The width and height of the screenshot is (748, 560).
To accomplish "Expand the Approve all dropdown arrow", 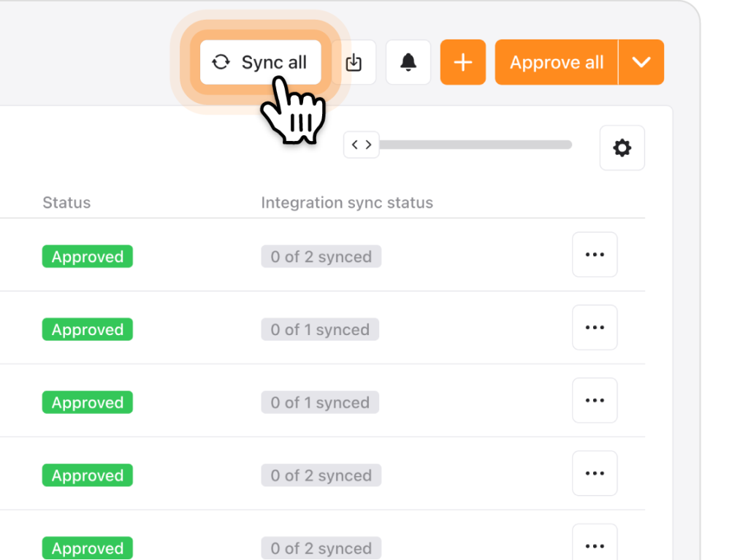I will coord(641,63).
